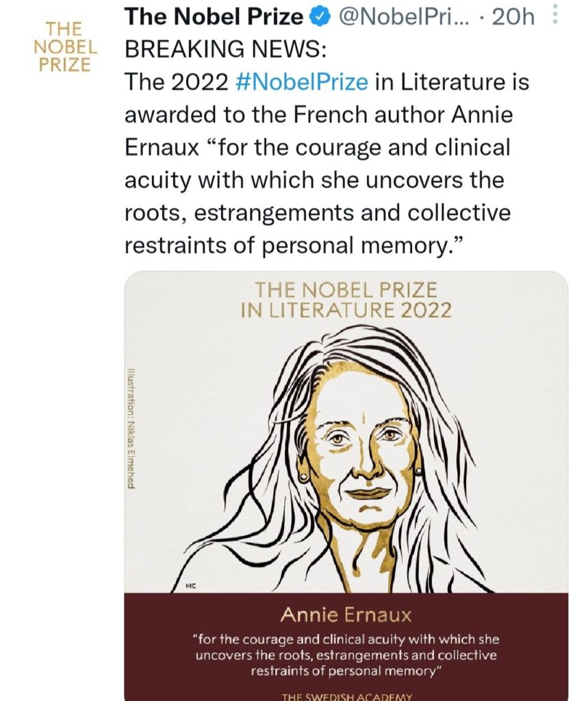Click the 20h timestamp
This screenshot has height=701, width=588.
(513, 18)
